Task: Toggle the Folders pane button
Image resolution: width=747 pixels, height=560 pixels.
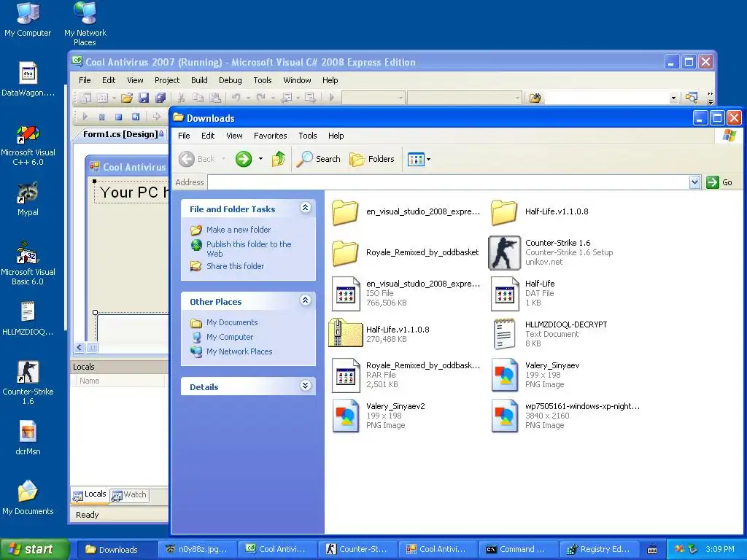Action: click(x=372, y=158)
